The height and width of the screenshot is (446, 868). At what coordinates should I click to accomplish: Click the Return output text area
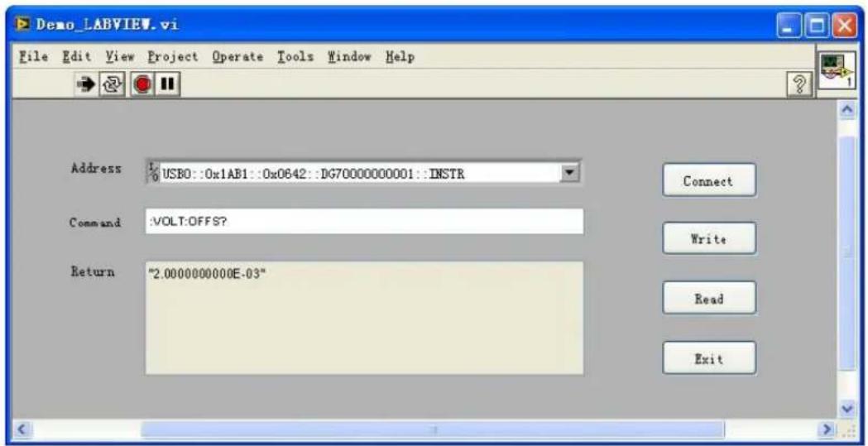364,319
